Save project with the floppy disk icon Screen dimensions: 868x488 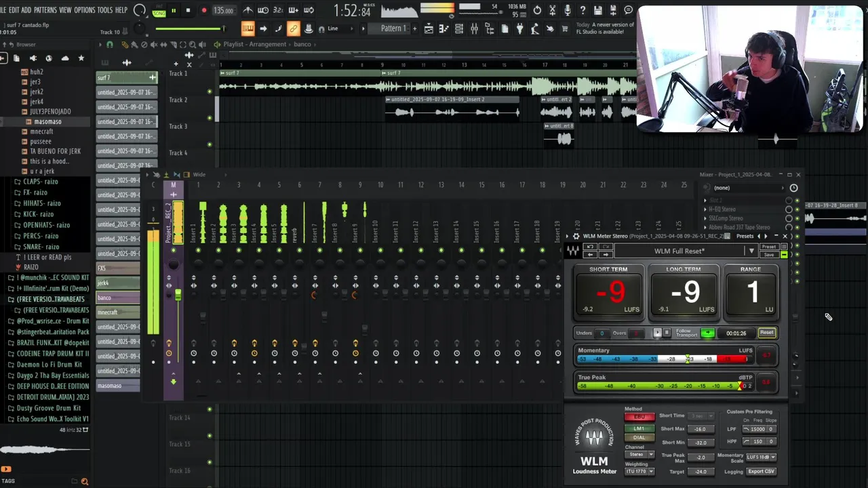click(x=598, y=10)
